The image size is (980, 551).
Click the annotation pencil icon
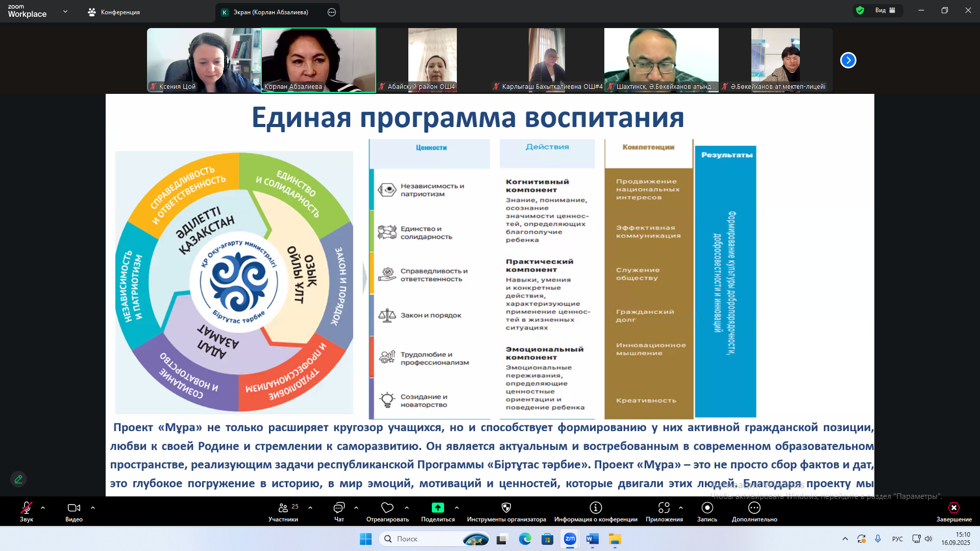pos(18,479)
